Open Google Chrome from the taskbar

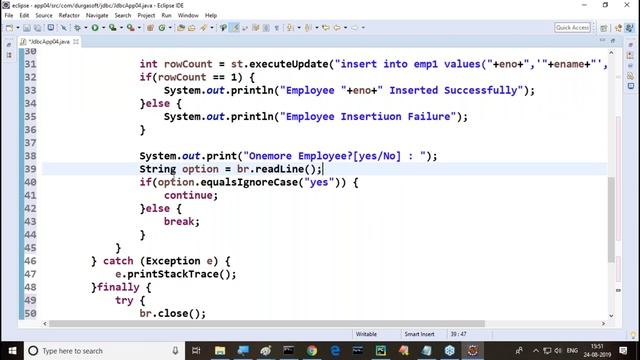[312, 351]
